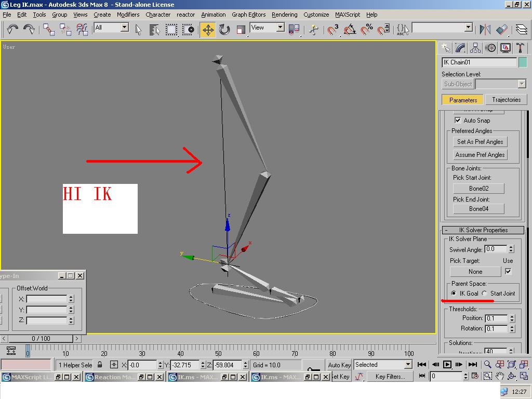The width and height of the screenshot is (532, 399).
Task: Click the Align tool icon
Action: (502, 30)
